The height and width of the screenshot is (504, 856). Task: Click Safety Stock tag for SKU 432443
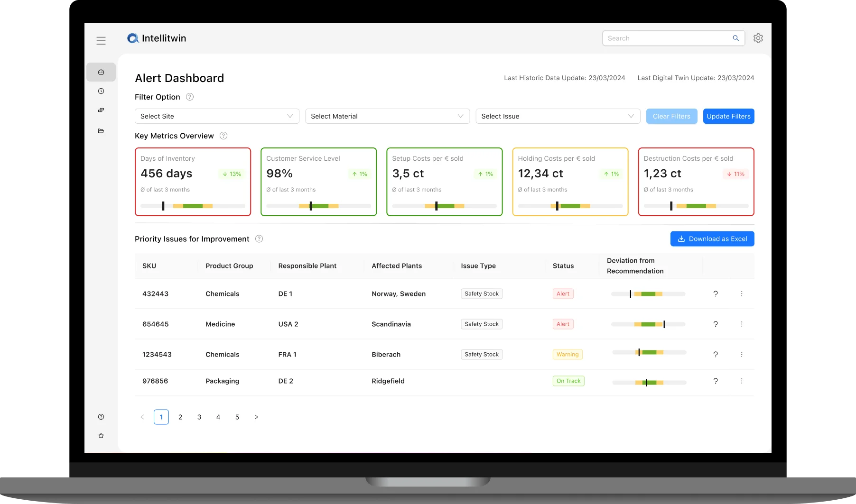pos(482,294)
